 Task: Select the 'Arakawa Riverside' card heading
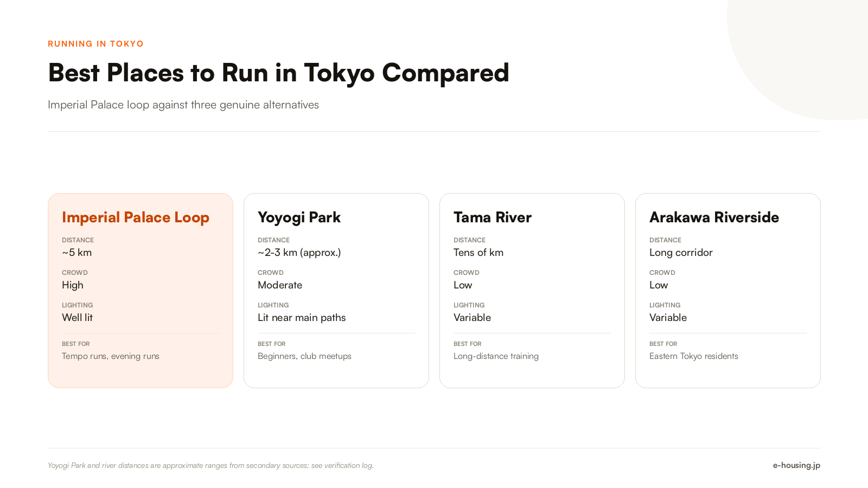click(714, 217)
